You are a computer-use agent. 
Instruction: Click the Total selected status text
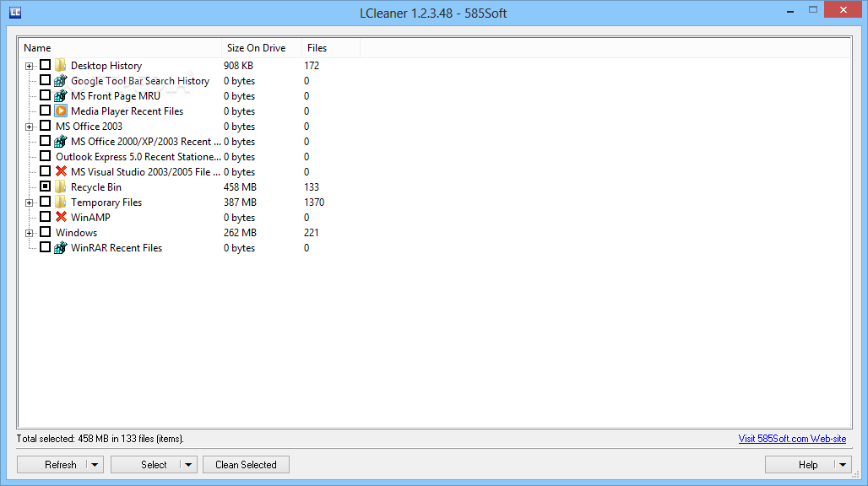pyautogui.click(x=100, y=439)
